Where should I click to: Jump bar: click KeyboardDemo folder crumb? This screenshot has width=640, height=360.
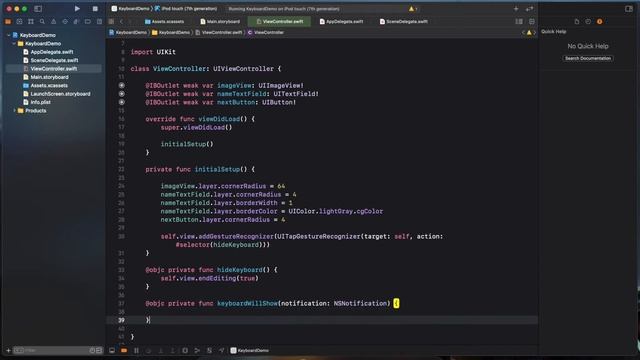click(x=171, y=32)
